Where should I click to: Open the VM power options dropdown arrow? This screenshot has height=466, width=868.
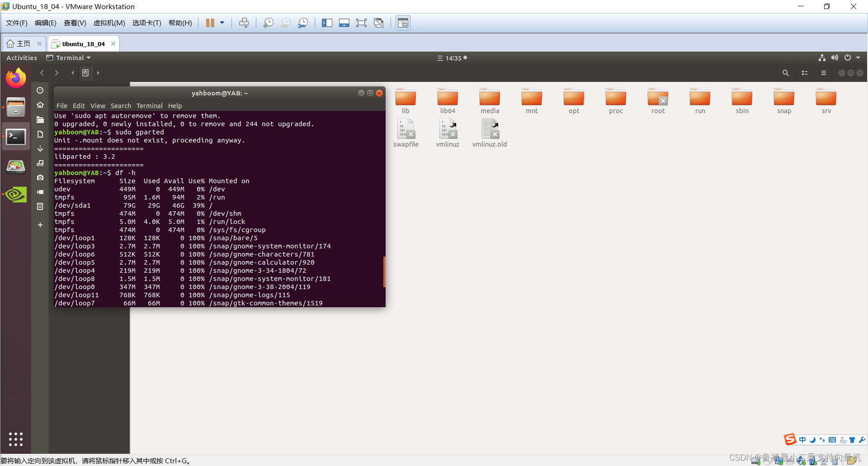point(222,23)
